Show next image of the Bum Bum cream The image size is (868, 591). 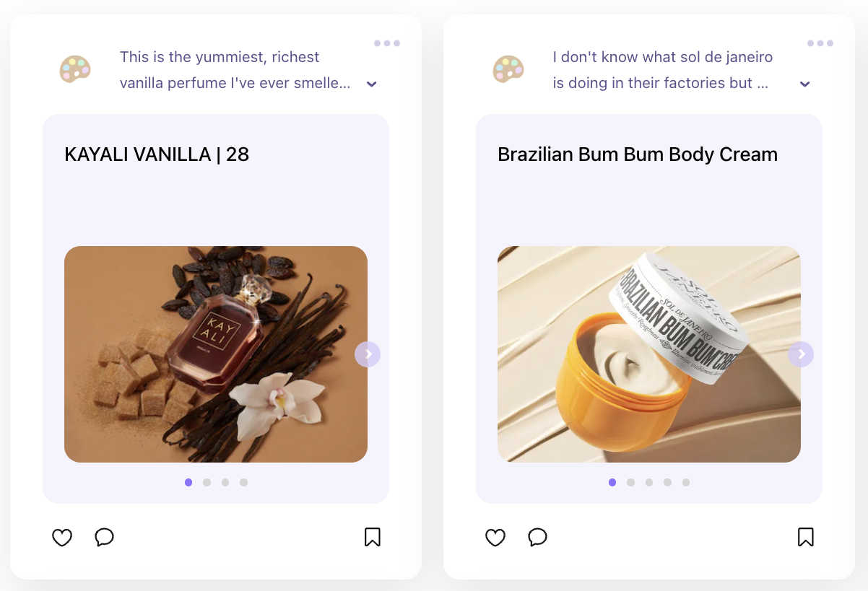point(801,354)
